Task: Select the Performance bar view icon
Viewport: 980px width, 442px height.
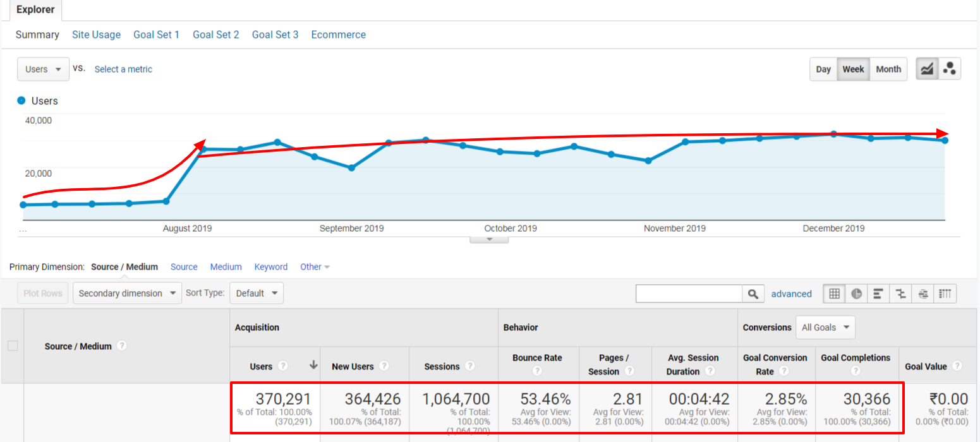Action: [x=878, y=294]
